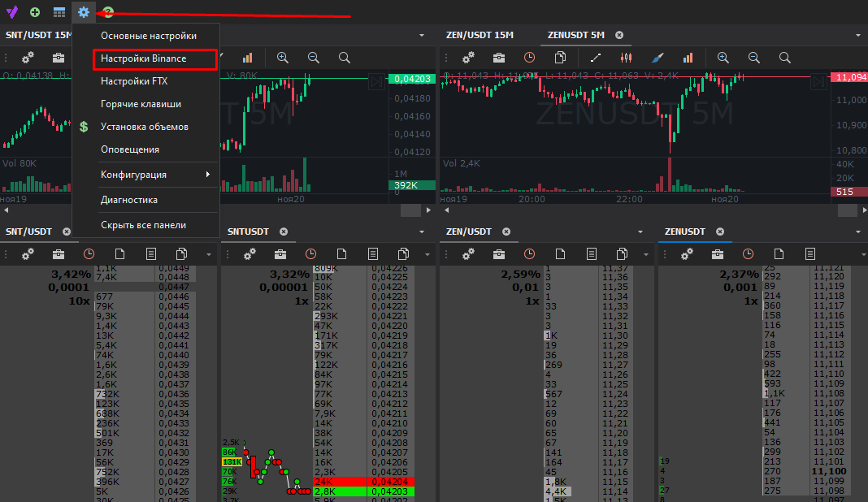The width and height of the screenshot is (868, 502).
Task: Click the SNT chart scrollbar thumb
Action: [x=410, y=210]
